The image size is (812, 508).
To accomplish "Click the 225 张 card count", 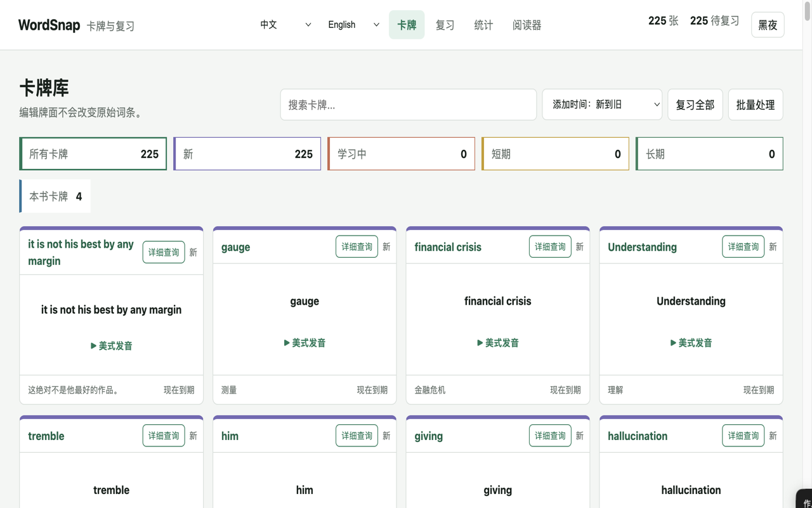I will (663, 21).
